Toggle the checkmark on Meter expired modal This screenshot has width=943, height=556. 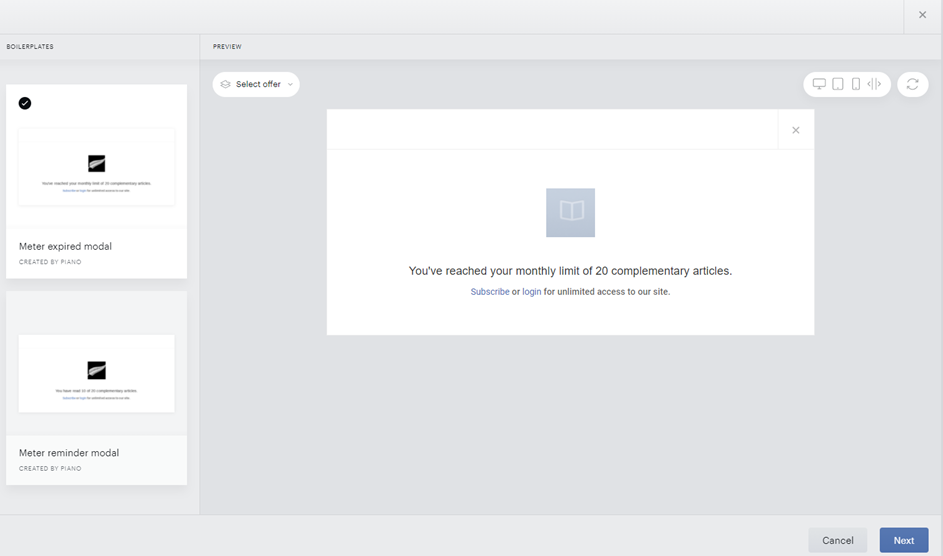pyautogui.click(x=25, y=103)
